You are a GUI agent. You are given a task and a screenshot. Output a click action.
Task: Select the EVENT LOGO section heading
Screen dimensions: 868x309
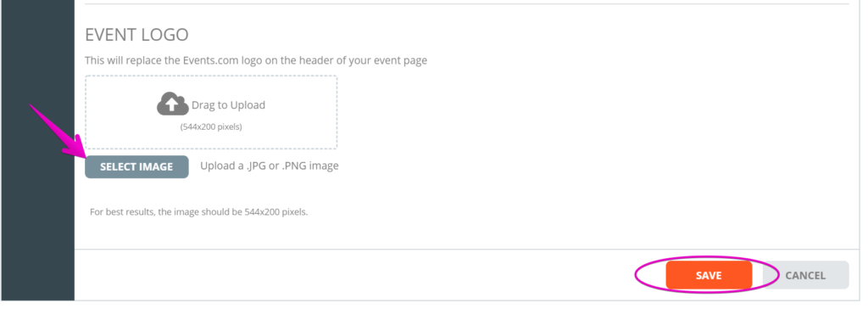coord(136,35)
